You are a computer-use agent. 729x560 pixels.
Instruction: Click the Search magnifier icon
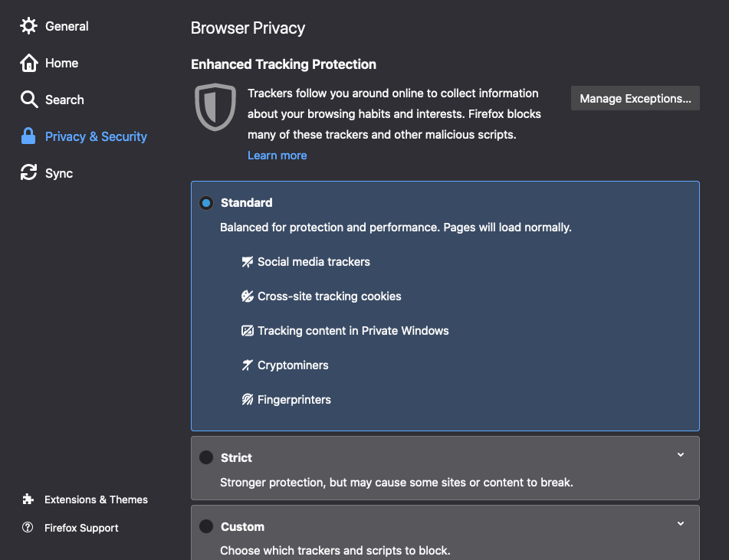(28, 100)
